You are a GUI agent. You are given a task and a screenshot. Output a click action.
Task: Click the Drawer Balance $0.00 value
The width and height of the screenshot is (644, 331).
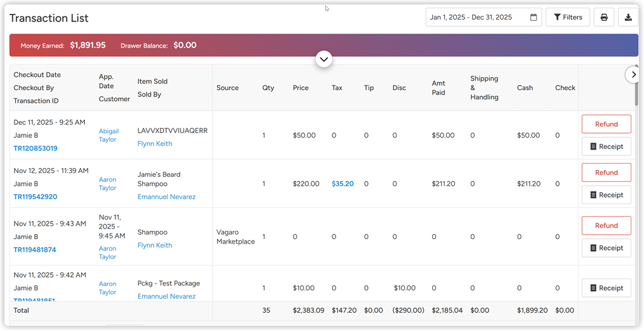tap(185, 45)
